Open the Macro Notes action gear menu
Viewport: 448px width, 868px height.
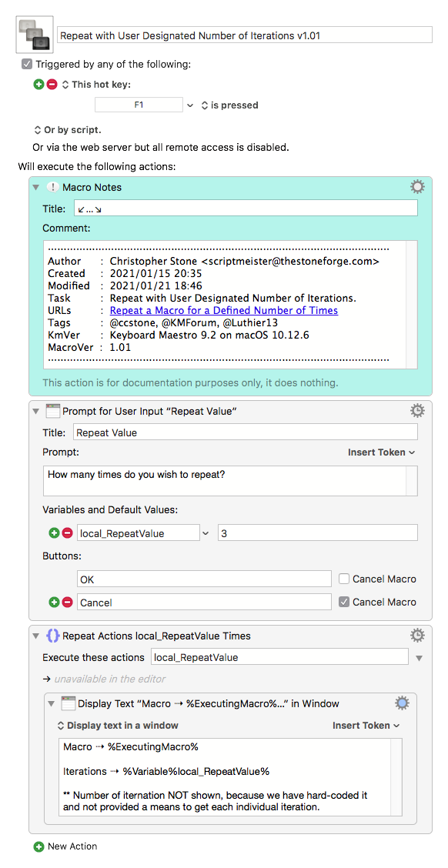coord(417,187)
